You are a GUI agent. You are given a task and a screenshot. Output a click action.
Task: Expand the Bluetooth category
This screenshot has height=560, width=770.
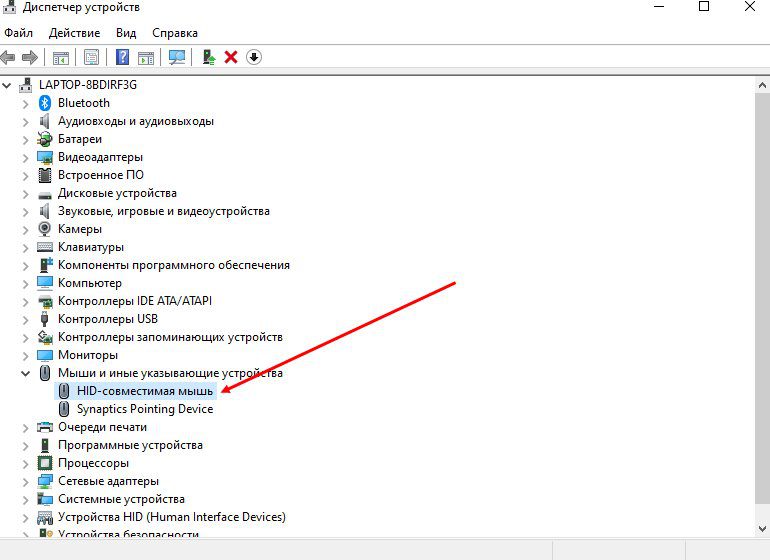(x=26, y=104)
